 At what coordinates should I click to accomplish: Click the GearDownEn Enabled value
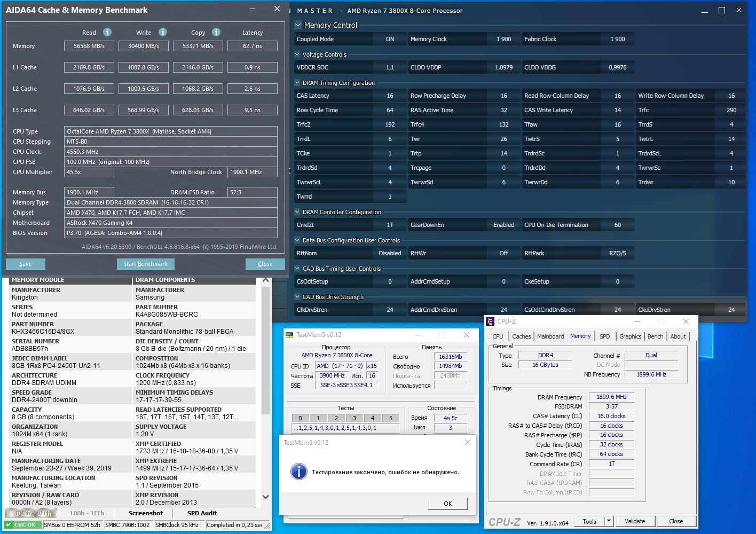(x=503, y=225)
